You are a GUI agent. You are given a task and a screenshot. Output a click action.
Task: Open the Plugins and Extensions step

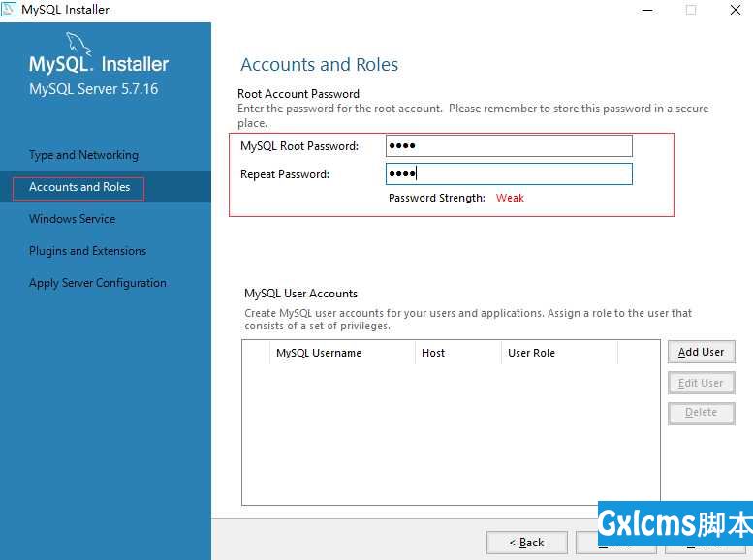pos(87,251)
